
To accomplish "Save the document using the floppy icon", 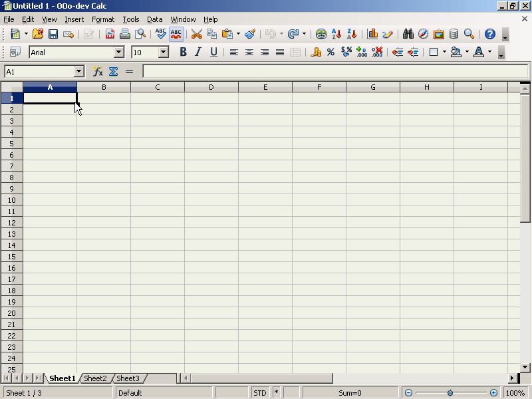I will point(53,34).
